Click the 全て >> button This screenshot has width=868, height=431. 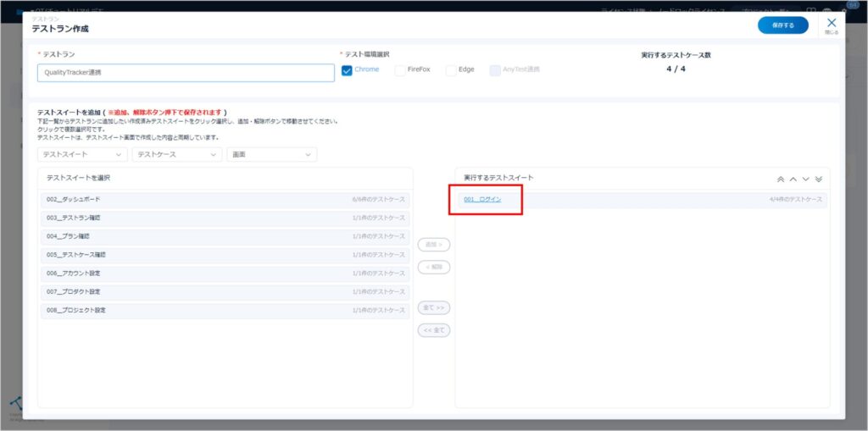(x=434, y=307)
